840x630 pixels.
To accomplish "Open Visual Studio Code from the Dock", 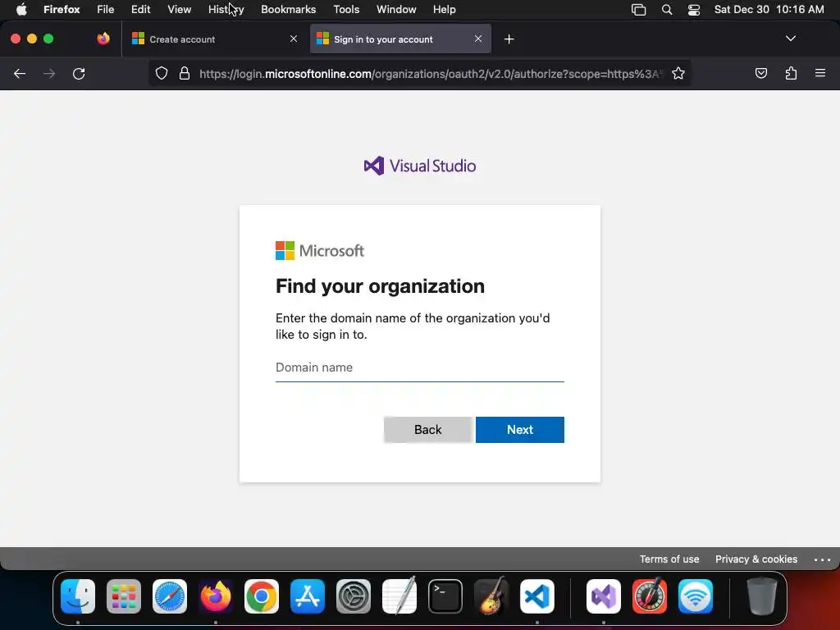I will (x=536, y=596).
